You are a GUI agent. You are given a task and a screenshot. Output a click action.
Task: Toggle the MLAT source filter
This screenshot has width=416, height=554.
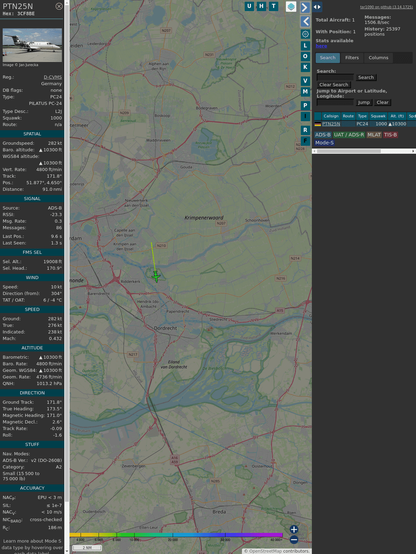click(x=374, y=135)
